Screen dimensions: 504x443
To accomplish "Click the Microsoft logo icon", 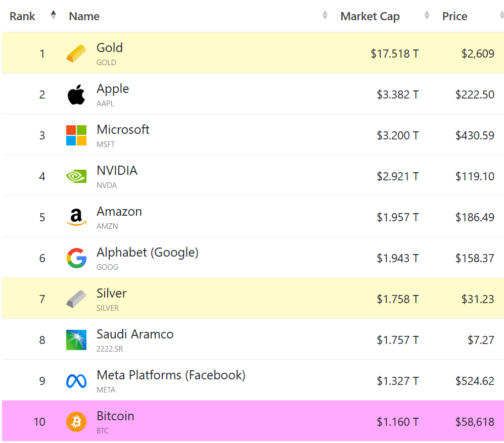I will coord(76,135).
